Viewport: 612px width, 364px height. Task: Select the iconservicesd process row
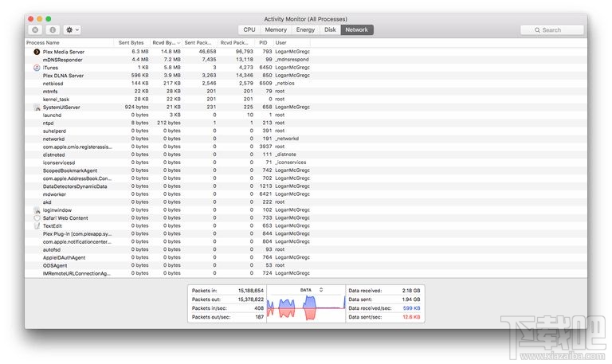tap(306, 162)
